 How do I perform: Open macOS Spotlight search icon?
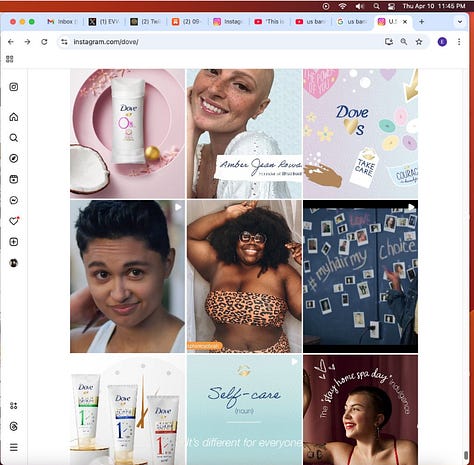coord(376,6)
